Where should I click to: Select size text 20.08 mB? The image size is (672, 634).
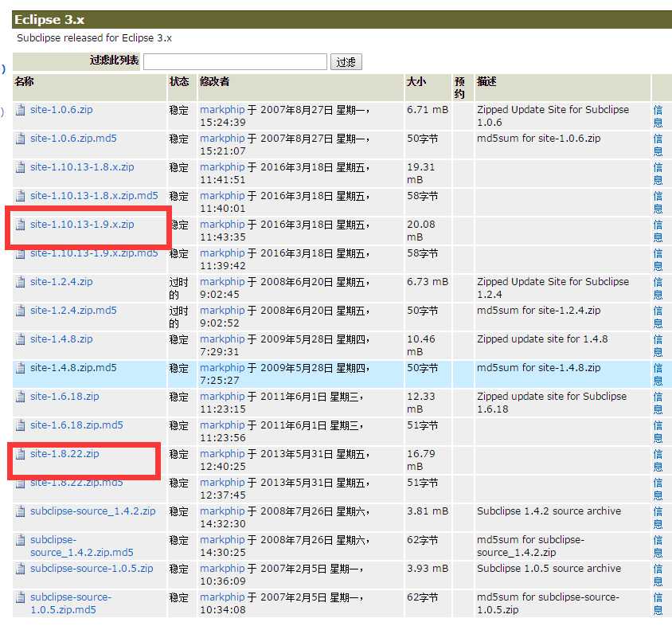[x=421, y=231]
